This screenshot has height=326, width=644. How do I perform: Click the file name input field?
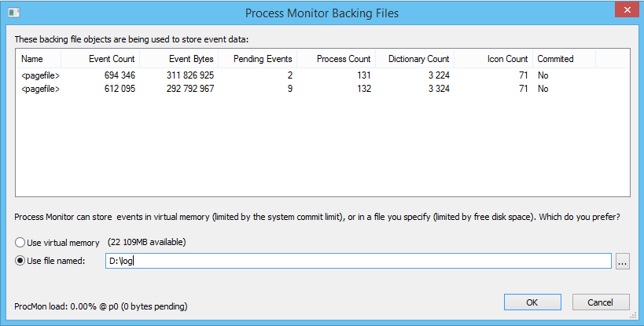click(358, 261)
